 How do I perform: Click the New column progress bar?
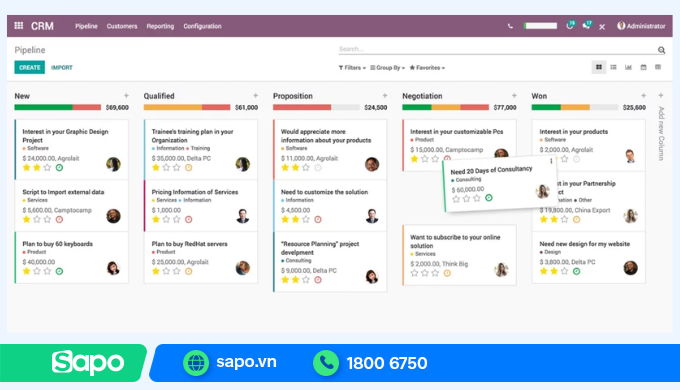58,107
